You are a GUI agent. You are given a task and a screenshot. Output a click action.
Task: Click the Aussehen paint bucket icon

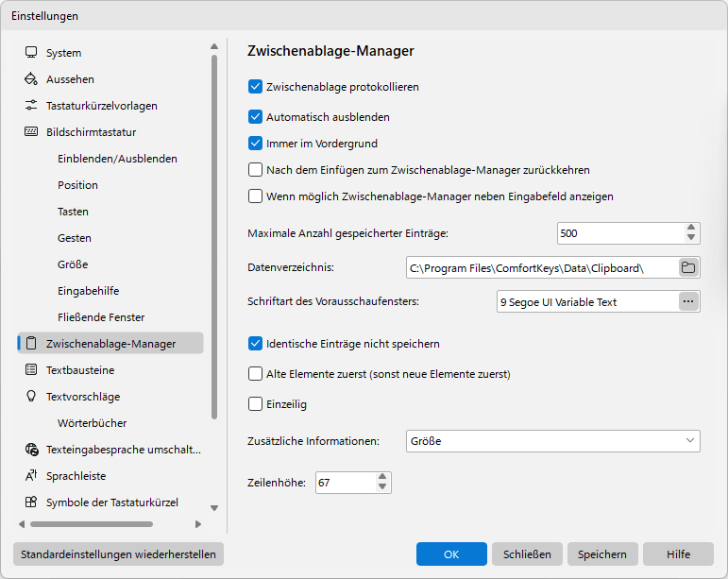pos(31,79)
